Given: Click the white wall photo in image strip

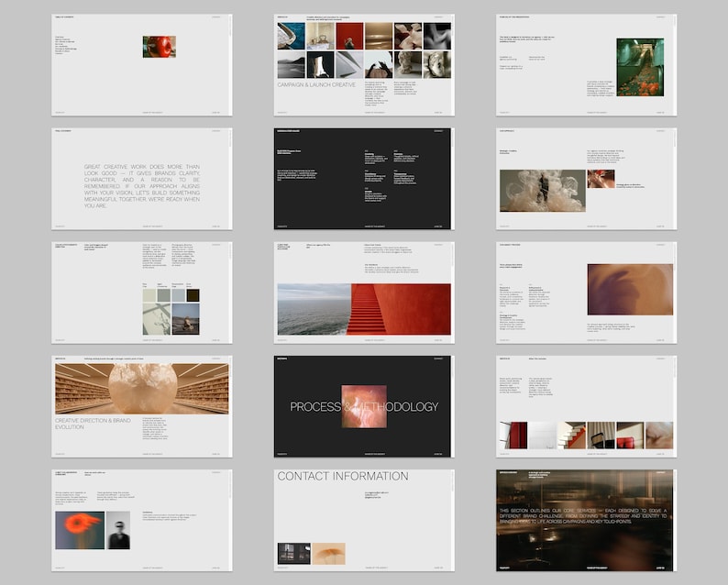Looking at the screenshot, I should (x=543, y=435).
